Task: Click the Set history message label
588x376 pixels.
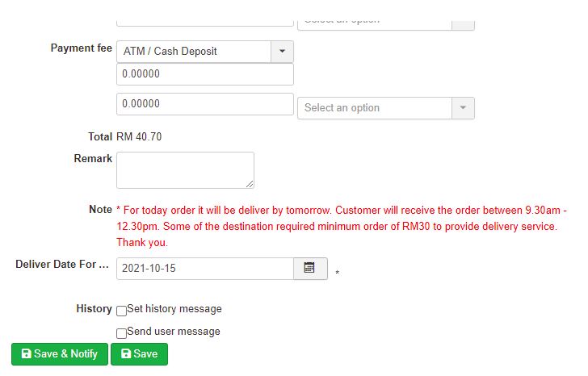Action: [x=174, y=309]
